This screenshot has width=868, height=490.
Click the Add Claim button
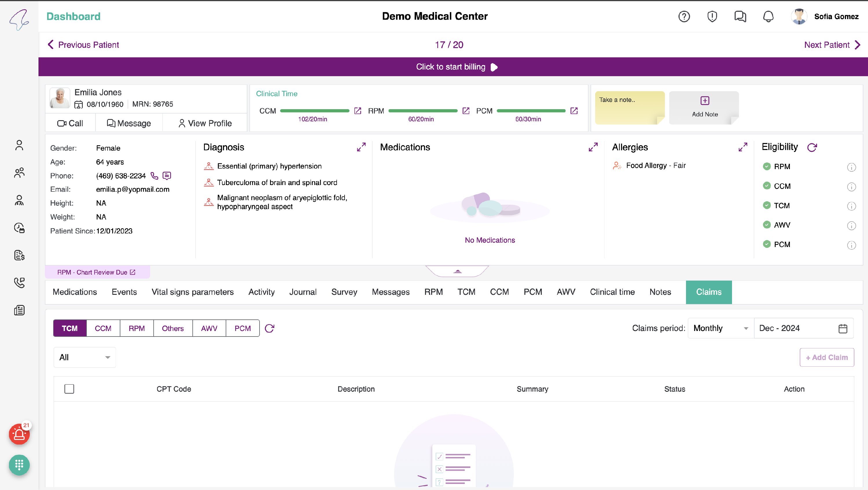827,357
